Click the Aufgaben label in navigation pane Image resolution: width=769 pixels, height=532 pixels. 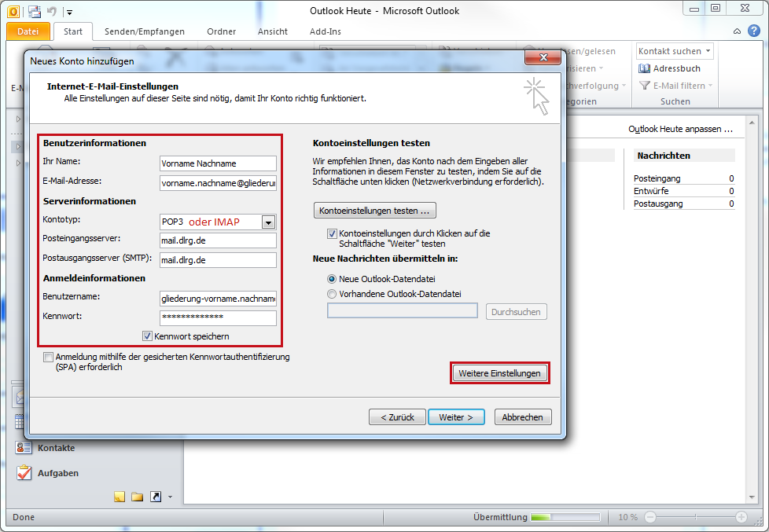click(x=58, y=473)
